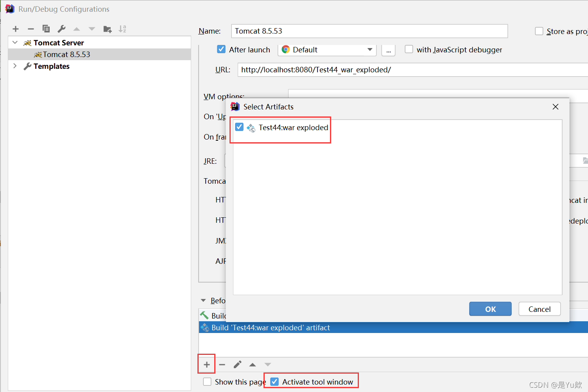Click the JRE folder browse icon
Viewport: 588px width, 392px height.
[x=585, y=161]
